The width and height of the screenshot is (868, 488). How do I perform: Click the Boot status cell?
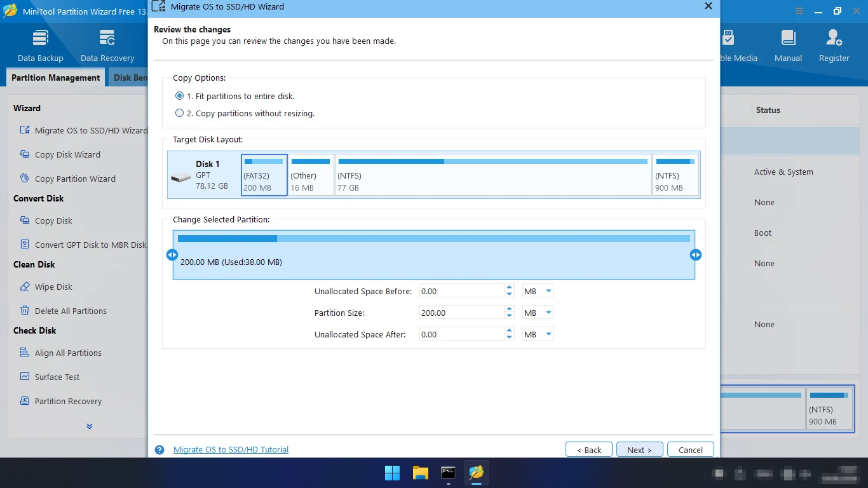tap(763, 233)
